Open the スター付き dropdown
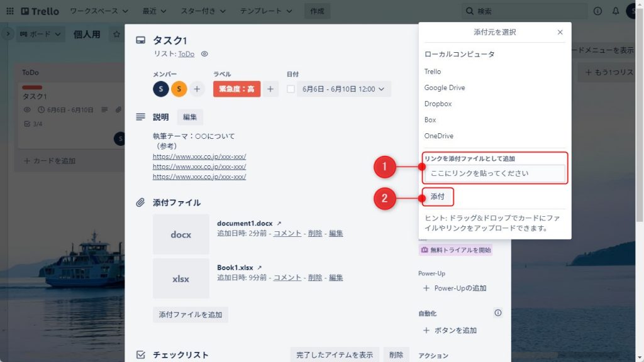Screen dimensions: 644x362 [203, 11]
